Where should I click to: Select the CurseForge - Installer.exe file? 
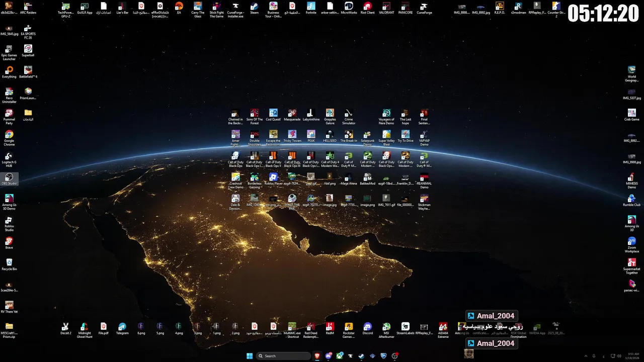(x=235, y=10)
